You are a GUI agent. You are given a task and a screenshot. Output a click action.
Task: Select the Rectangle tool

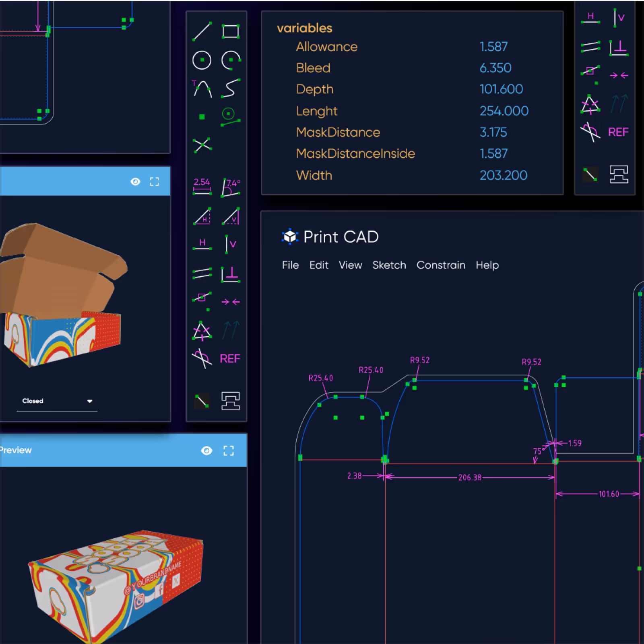(x=231, y=30)
